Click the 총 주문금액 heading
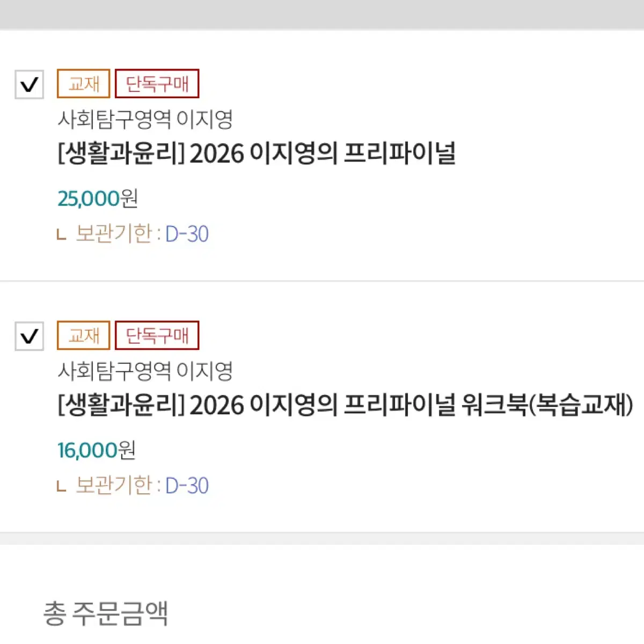The width and height of the screenshot is (644, 644). tap(106, 613)
